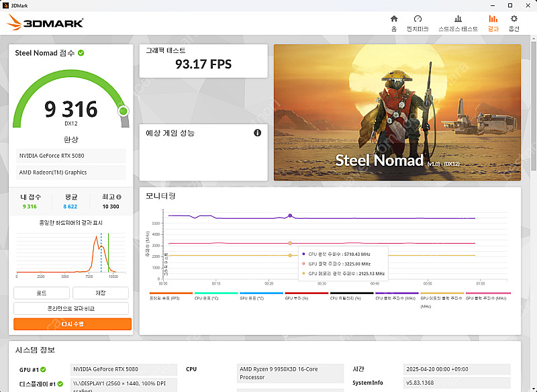Viewport: 537px width, 392px height.
Task: Toggle the teal CPU 온도 (°C) legend series
Action: (216, 296)
